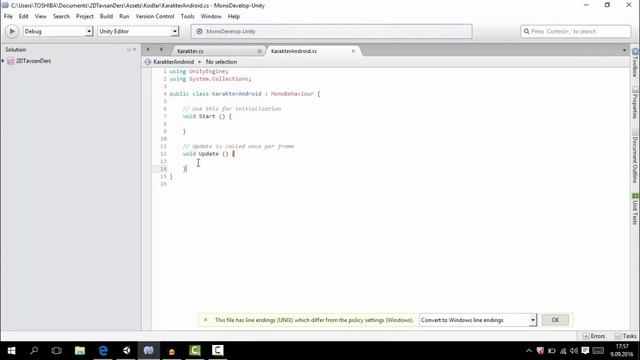Viewport: 640px width, 360px height.
Task: Open the Windows Start menu
Action: pyautogui.click(x=11, y=351)
